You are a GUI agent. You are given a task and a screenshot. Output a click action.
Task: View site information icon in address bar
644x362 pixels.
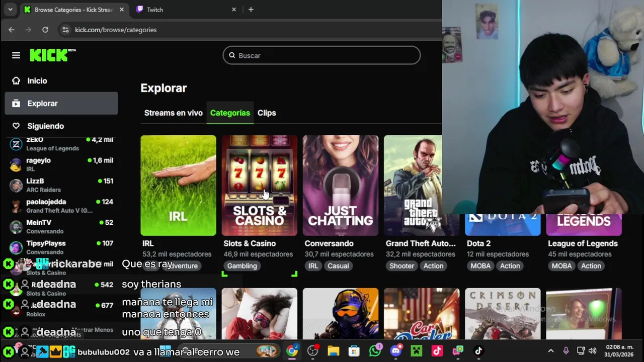(x=65, y=30)
